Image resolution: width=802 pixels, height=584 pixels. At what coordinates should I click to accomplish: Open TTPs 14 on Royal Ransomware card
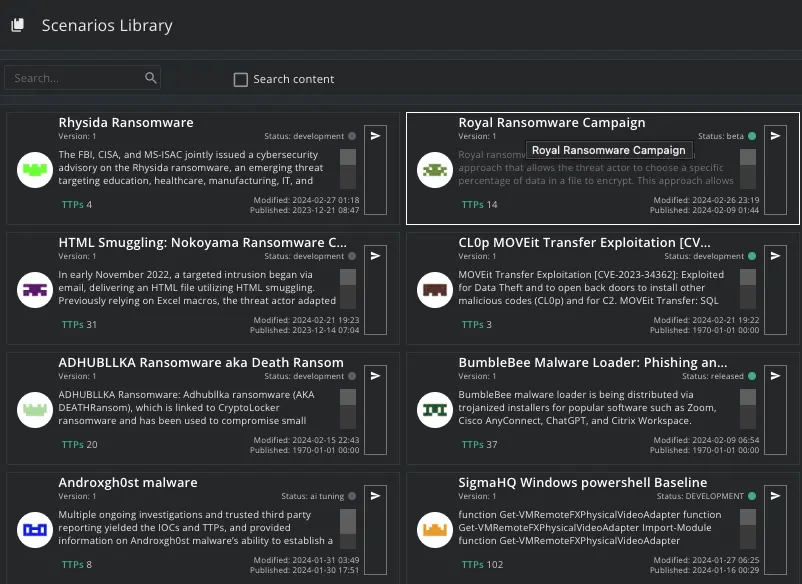click(479, 205)
